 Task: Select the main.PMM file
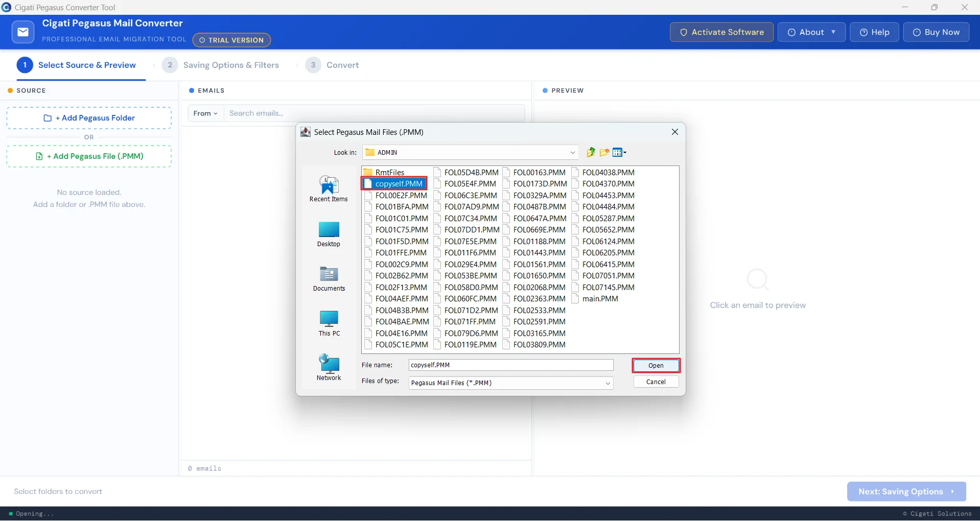pyautogui.click(x=595, y=299)
